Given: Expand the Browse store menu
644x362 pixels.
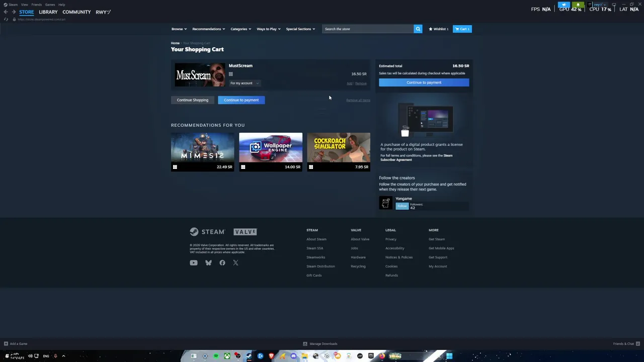Looking at the screenshot, I should (x=179, y=29).
